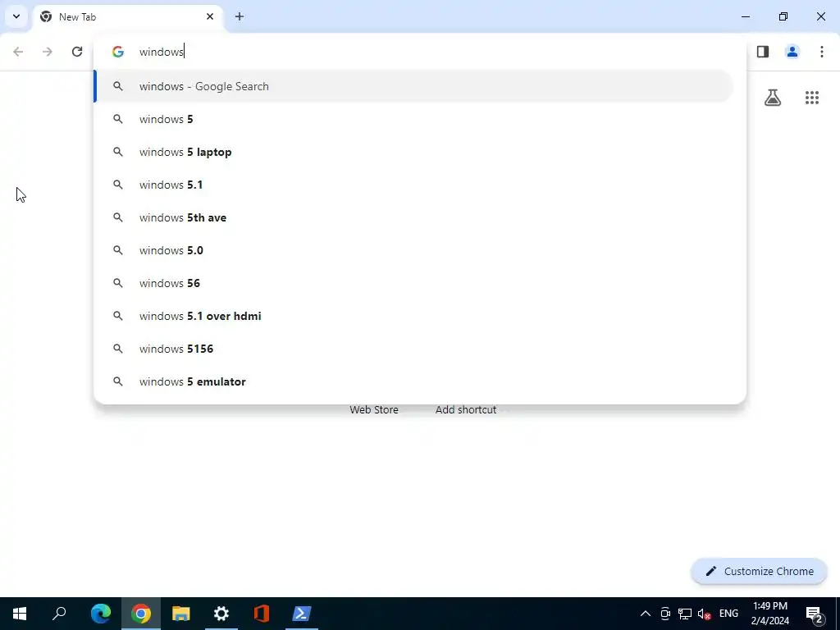Image resolution: width=840 pixels, height=630 pixels.
Task: Click in the address bar text 'windows'
Action: tap(162, 52)
